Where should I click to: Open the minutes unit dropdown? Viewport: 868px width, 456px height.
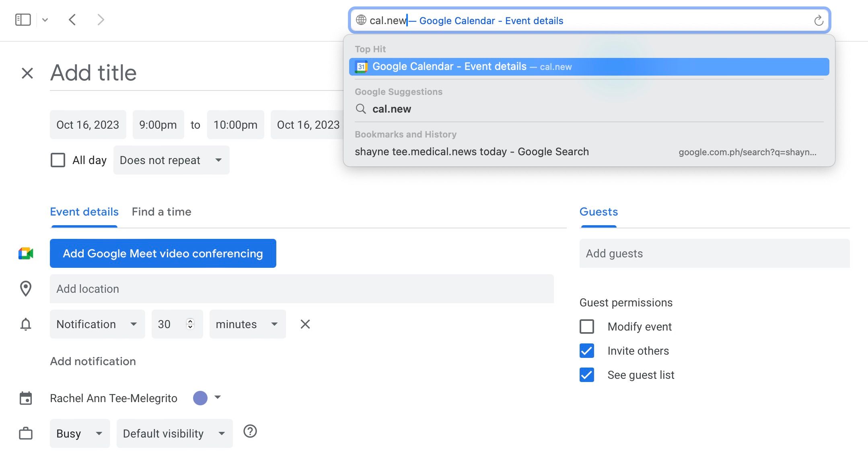pyautogui.click(x=247, y=324)
